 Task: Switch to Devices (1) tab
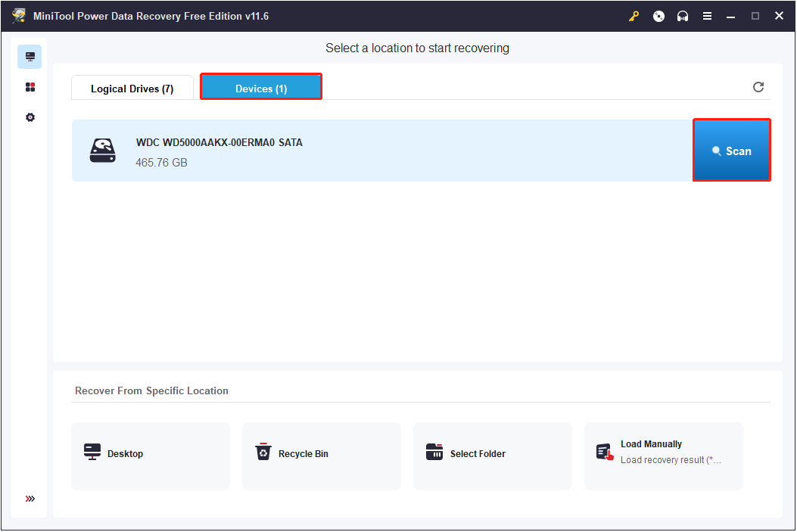[261, 87]
